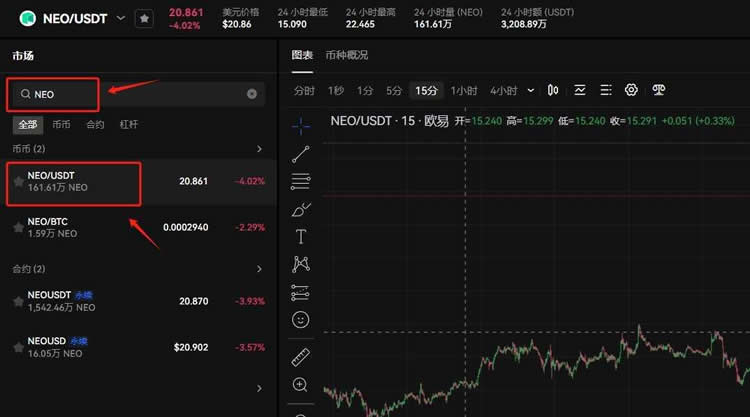
Task: Star the NEOUSDT perpetual contract
Action: tap(18, 301)
